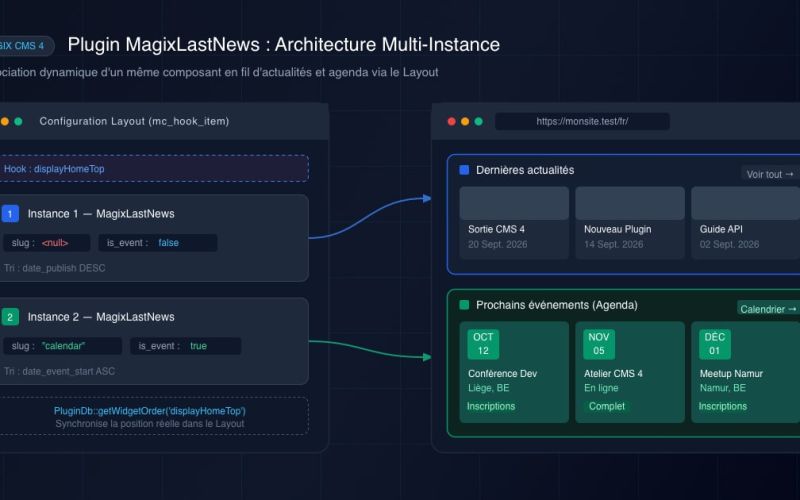Click the Meetup Namur event title
Image resolution: width=800 pixels, height=500 pixels.
pyautogui.click(x=731, y=373)
